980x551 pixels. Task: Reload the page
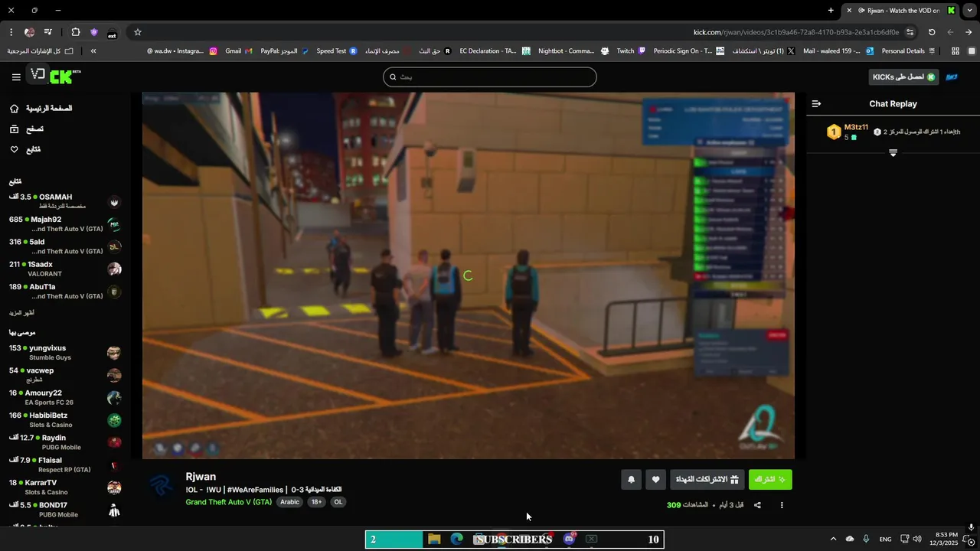(932, 32)
